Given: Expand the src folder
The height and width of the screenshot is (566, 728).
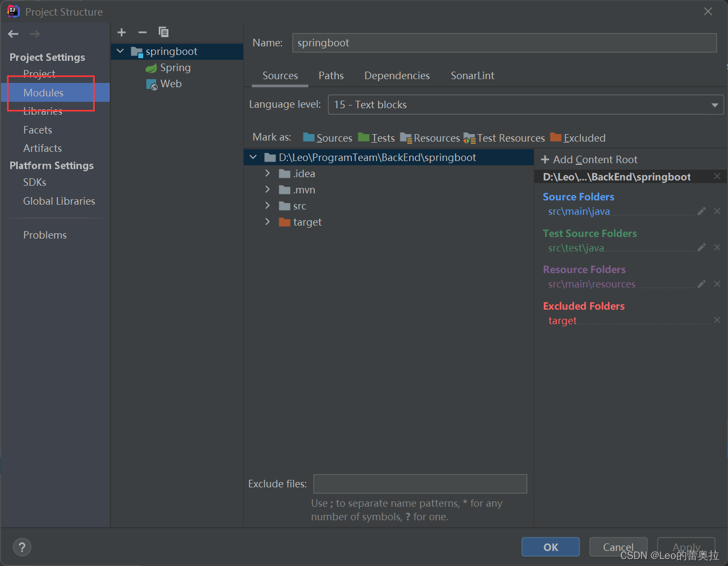Looking at the screenshot, I should 267,206.
